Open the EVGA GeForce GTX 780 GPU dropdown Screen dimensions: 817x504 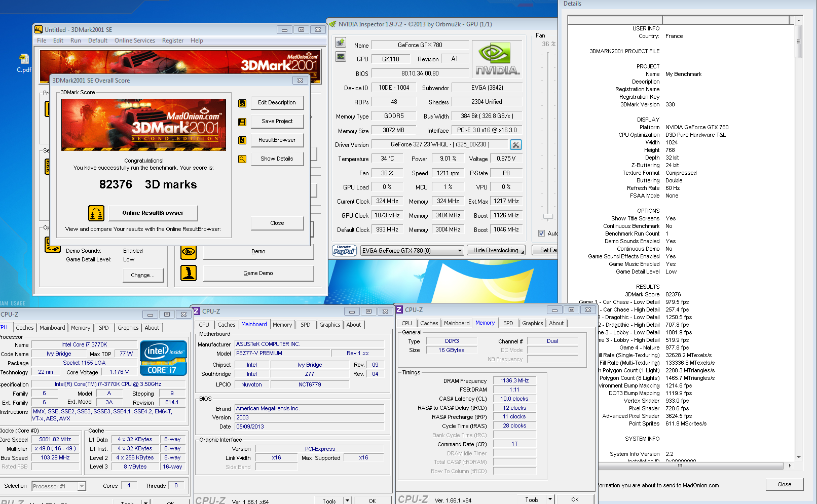(x=412, y=251)
